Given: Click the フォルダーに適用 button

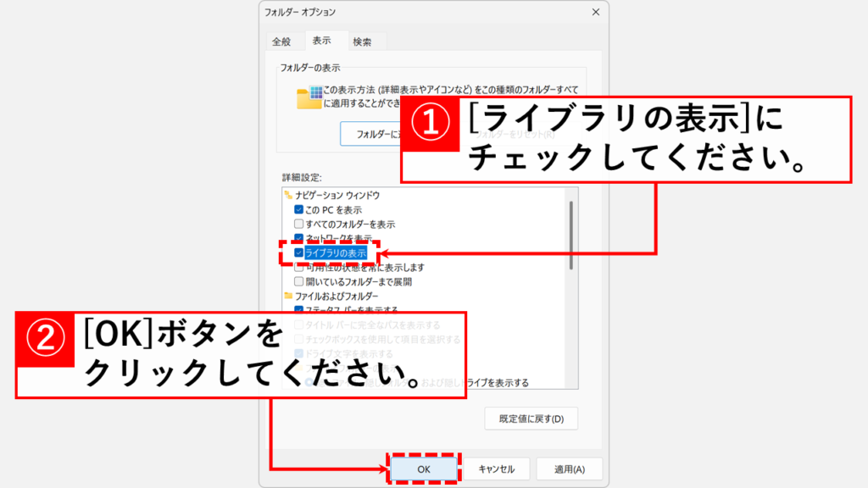Looking at the screenshot, I should pos(372,134).
